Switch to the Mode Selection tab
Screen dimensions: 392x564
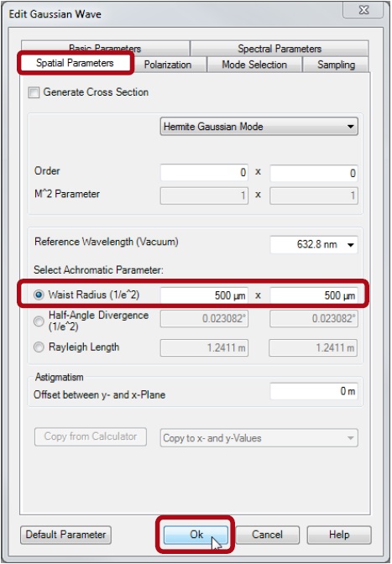(254, 65)
